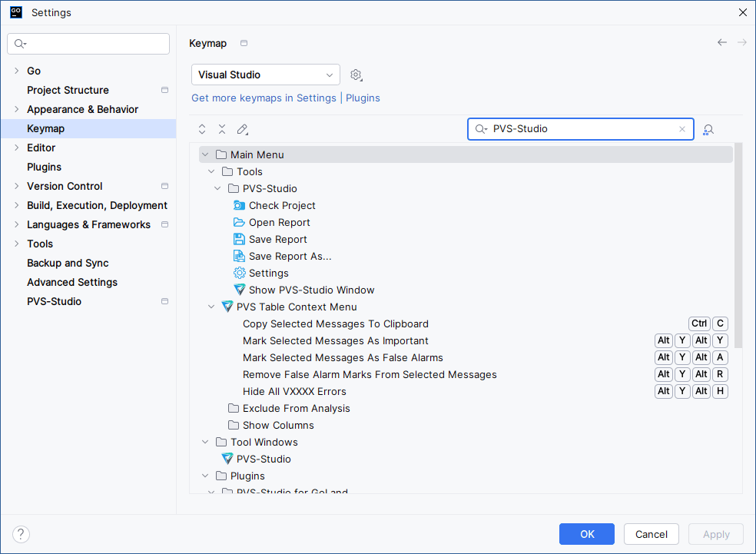Click the gear icon beside keymap dropdown
This screenshot has height=554, width=756.
pyautogui.click(x=356, y=75)
